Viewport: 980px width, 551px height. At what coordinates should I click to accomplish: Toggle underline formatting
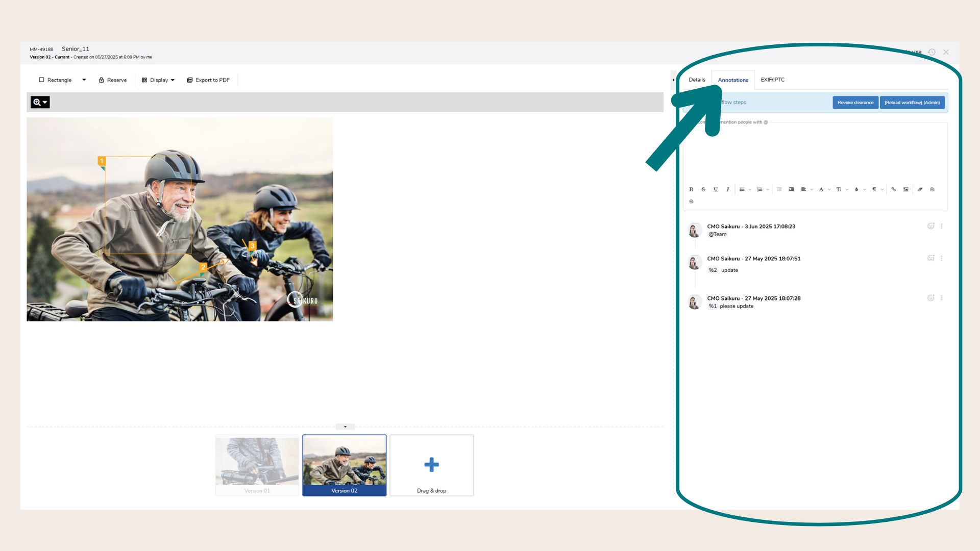716,189
